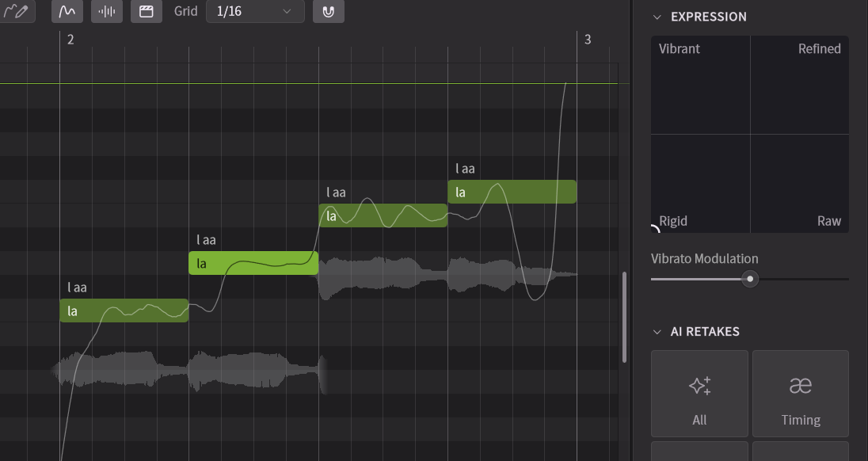Click the All AI retakes button

tap(699, 394)
